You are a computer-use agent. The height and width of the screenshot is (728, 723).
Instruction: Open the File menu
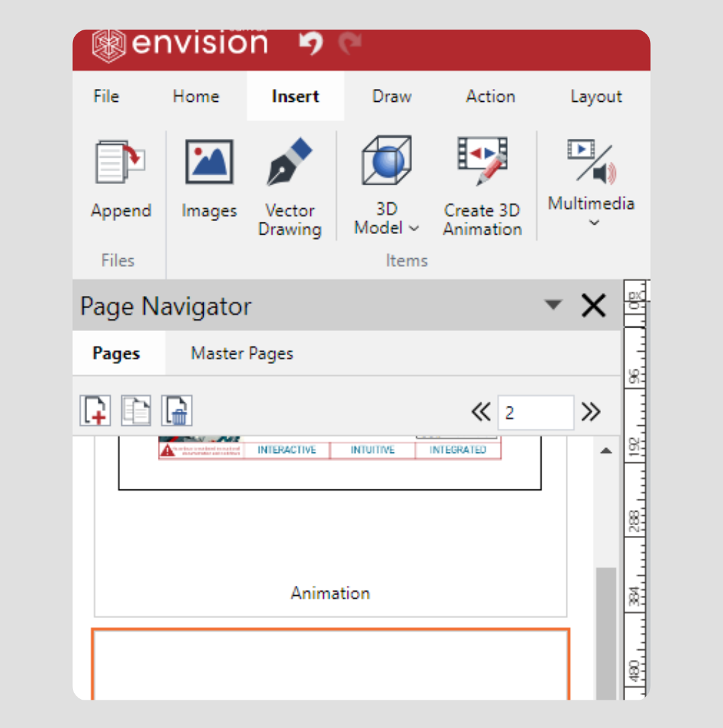(106, 96)
